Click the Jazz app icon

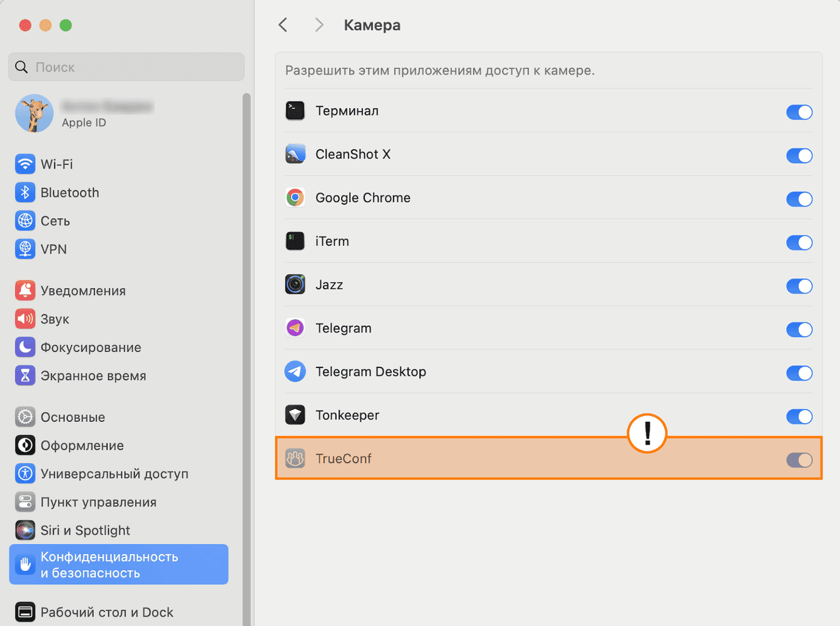[295, 284]
